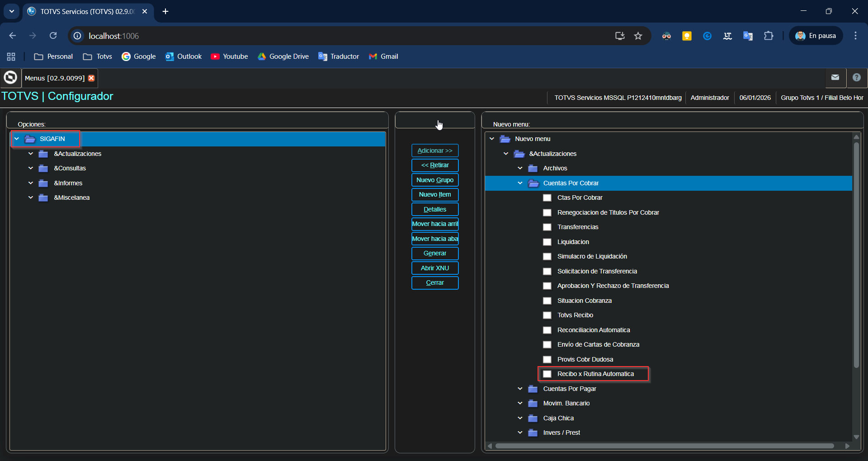Open the browser extensions puzzle icon
868x461 pixels.
(x=768, y=36)
